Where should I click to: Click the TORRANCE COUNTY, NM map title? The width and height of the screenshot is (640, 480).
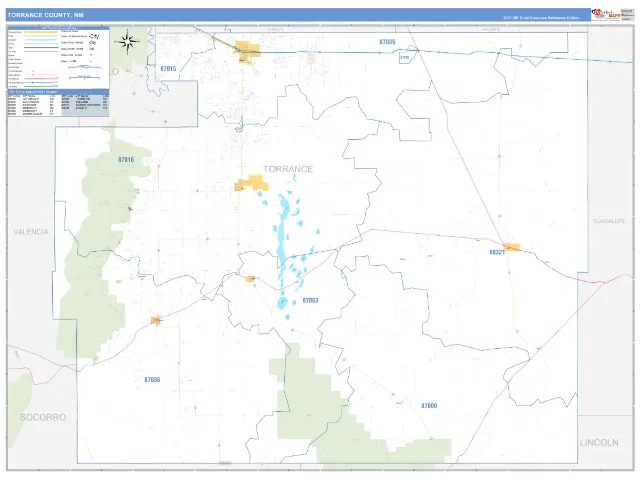[x=45, y=15]
